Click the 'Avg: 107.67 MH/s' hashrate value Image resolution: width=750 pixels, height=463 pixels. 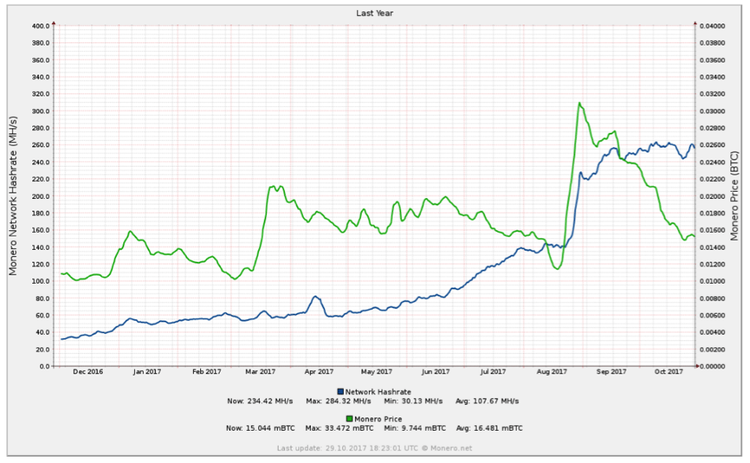tap(487, 401)
